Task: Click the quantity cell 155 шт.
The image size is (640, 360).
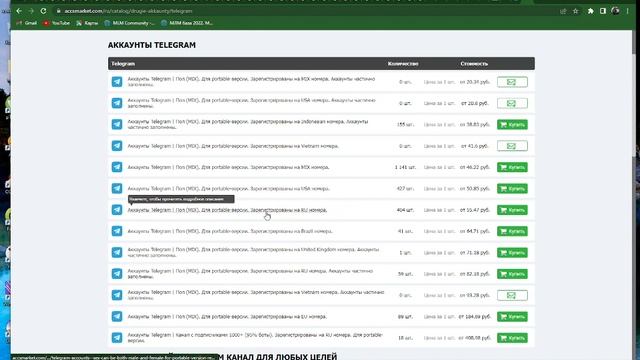Action: (405, 124)
